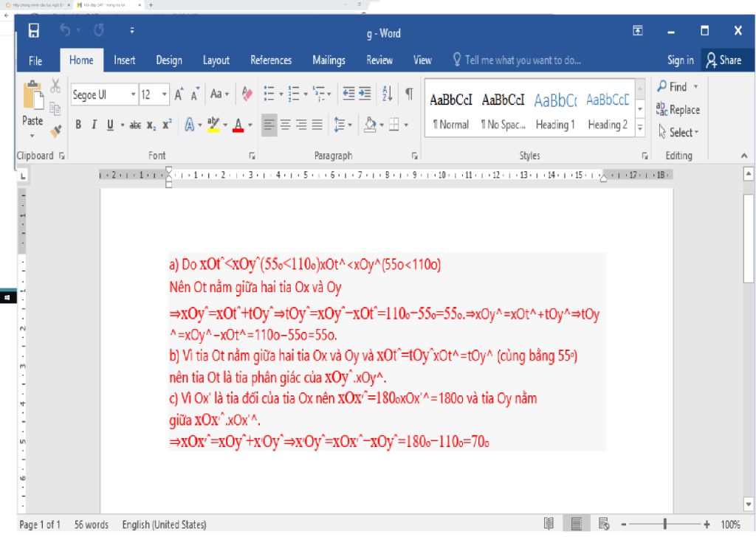
Task: Apply the Heading 1 style
Action: (x=555, y=111)
